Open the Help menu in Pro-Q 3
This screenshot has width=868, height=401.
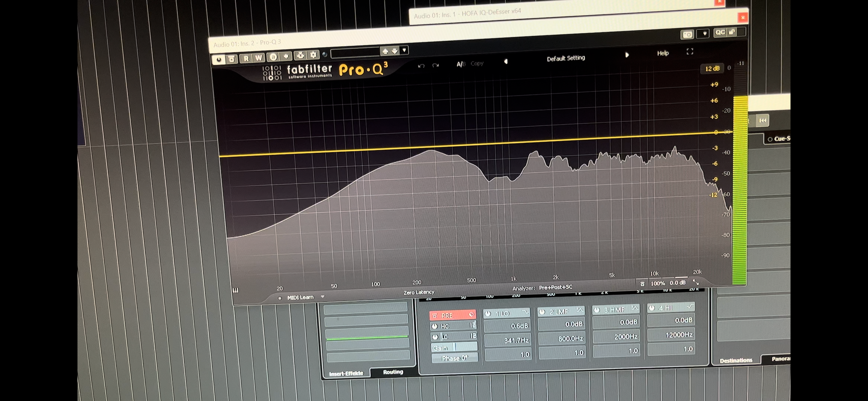coord(663,53)
